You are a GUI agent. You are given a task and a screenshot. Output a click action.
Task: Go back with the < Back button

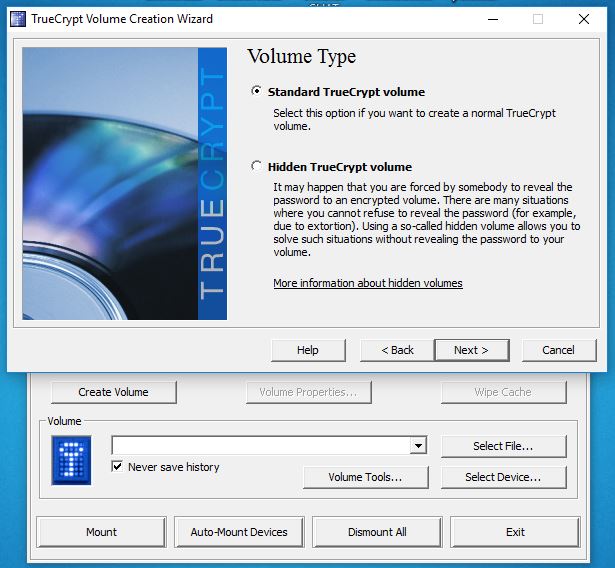pos(397,350)
